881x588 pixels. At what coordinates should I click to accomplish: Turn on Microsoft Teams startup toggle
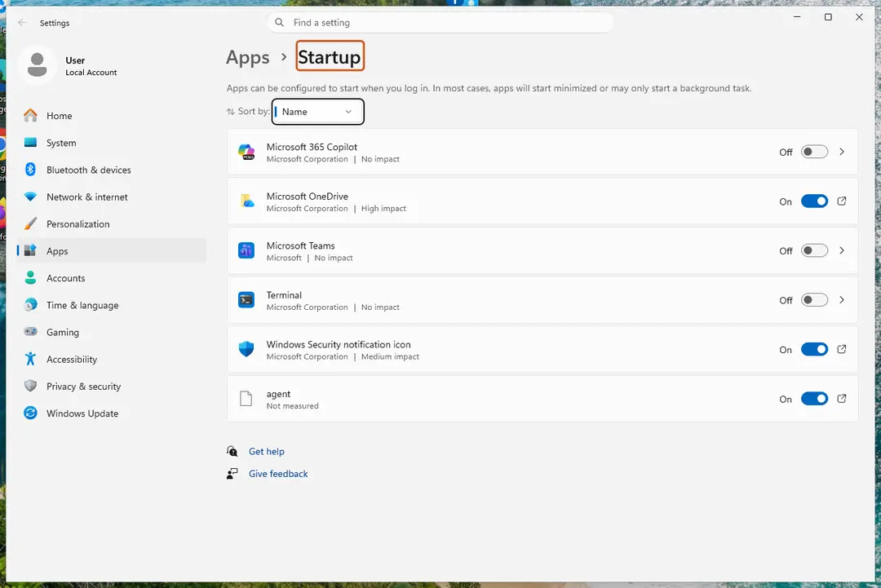pyautogui.click(x=814, y=250)
